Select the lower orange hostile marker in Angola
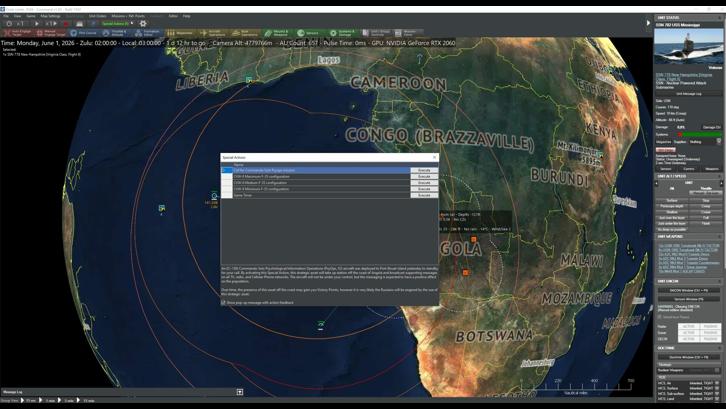This screenshot has height=409, width=726. pos(466,272)
